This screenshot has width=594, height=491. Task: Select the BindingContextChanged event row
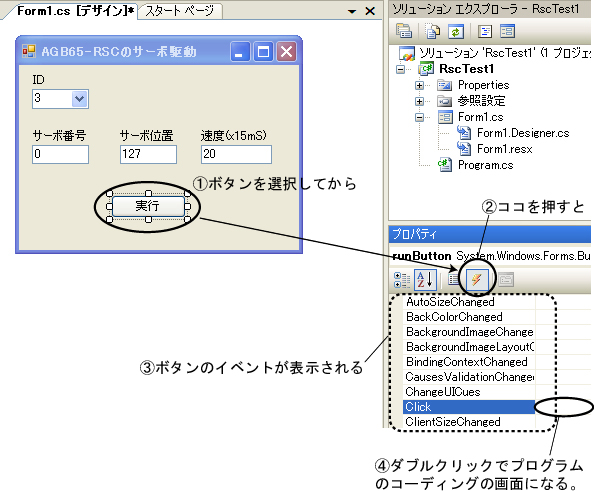[469, 362]
